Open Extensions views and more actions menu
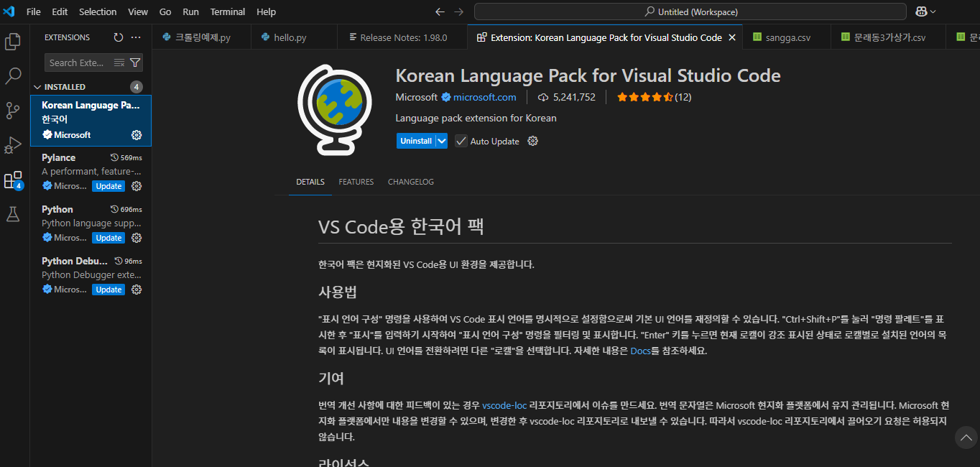This screenshot has height=467, width=980. coord(136,37)
